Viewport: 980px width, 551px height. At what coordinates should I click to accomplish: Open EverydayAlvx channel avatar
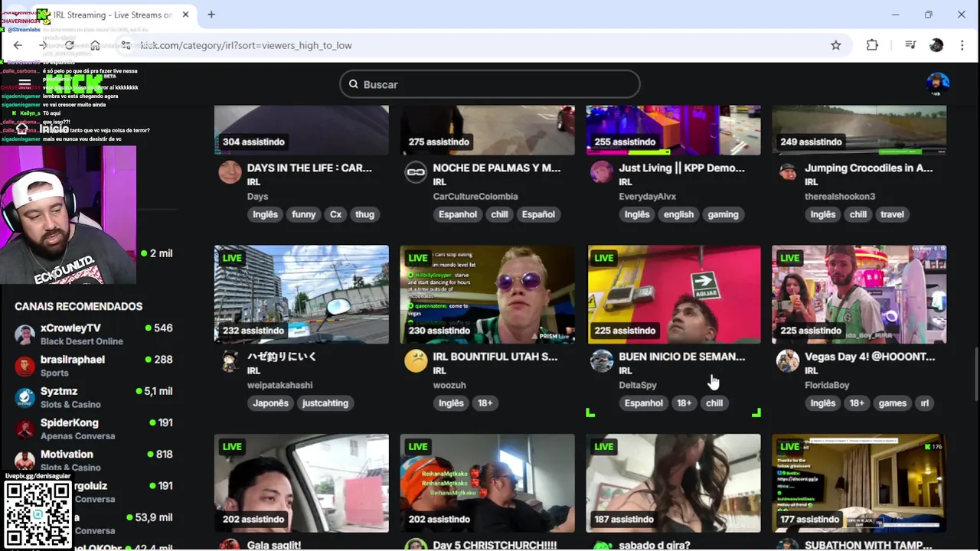click(602, 171)
